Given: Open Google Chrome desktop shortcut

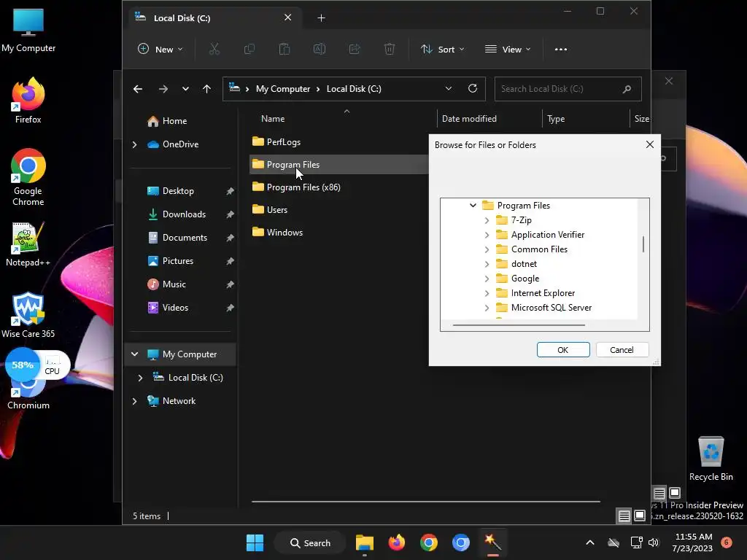Looking at the screenshot, I should pyautogui.click(x=28, y=177).
